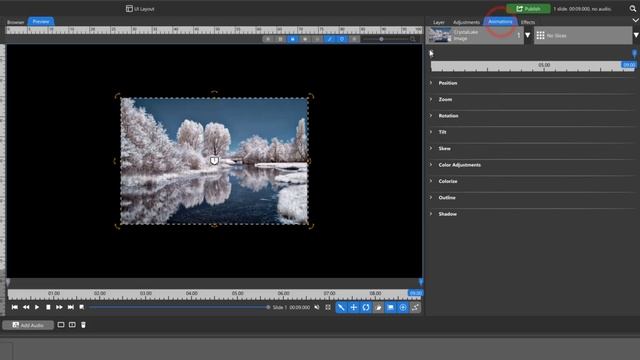Open search with the magnifier icon top right
This screenshot has height=360, width=640.
point(633,9)
